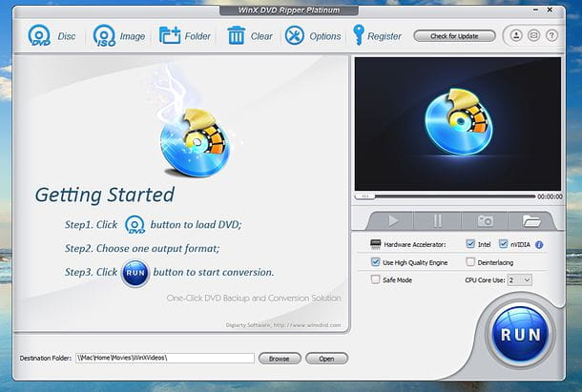This screenshot has height=392, width=582.
Task: Click the DVD icon in Step1
Action: pyautogui.click(x=135, y=224)
